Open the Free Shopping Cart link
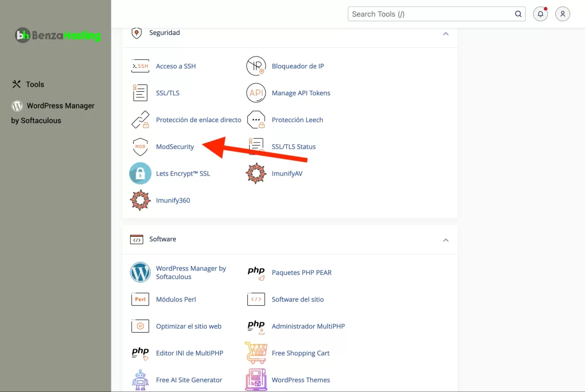This screenshot has width=585, height=392. 300,353
